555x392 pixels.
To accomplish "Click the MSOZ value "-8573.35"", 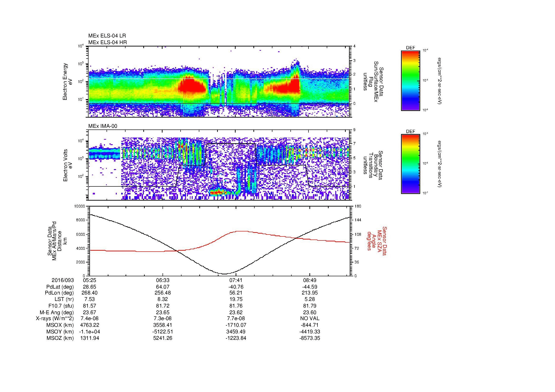I will (x=310, y=338).
